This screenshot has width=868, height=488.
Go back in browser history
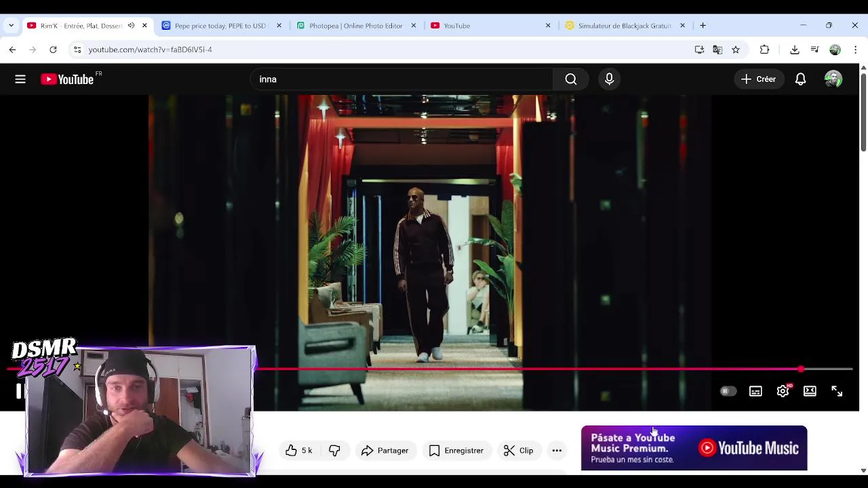click(12, 49)
